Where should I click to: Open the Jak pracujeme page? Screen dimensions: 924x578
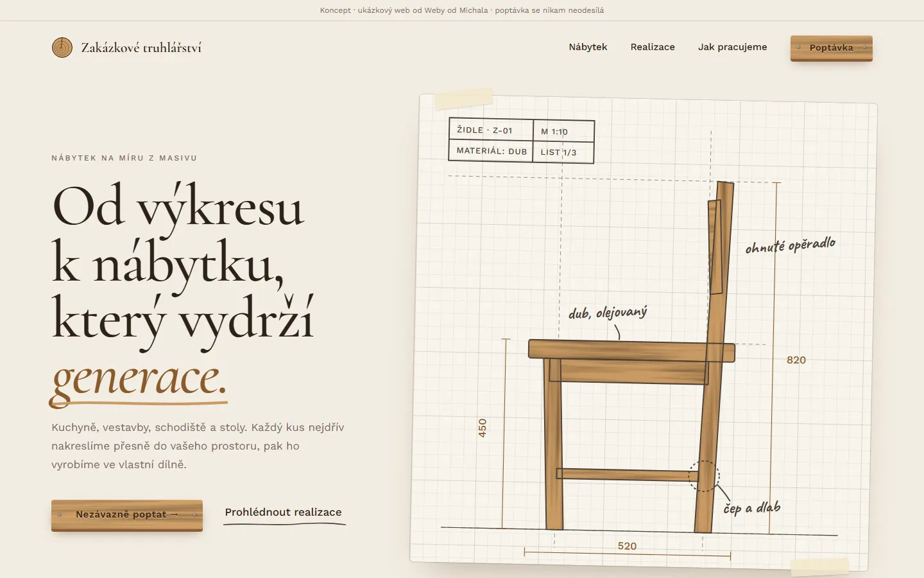[x=733, y=47]
